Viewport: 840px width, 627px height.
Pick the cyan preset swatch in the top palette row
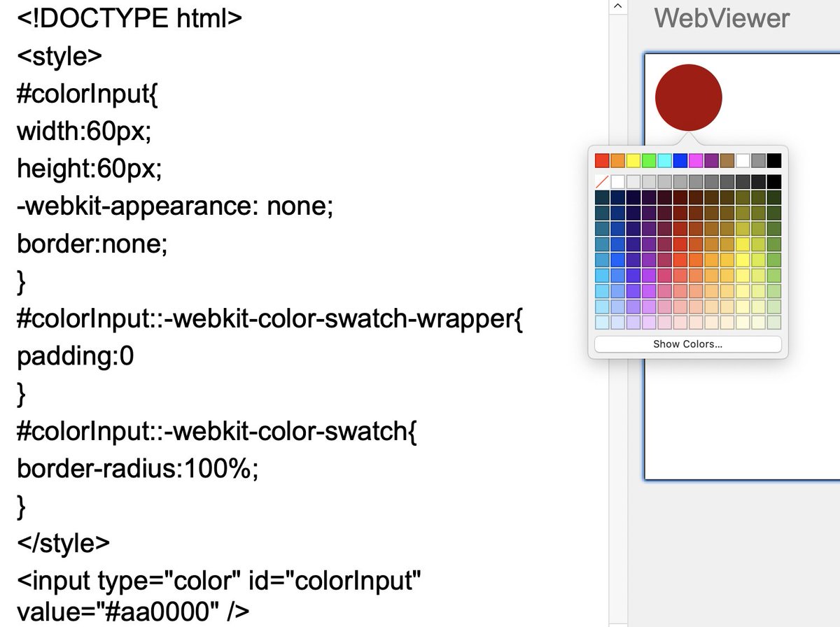pos(664,160)
